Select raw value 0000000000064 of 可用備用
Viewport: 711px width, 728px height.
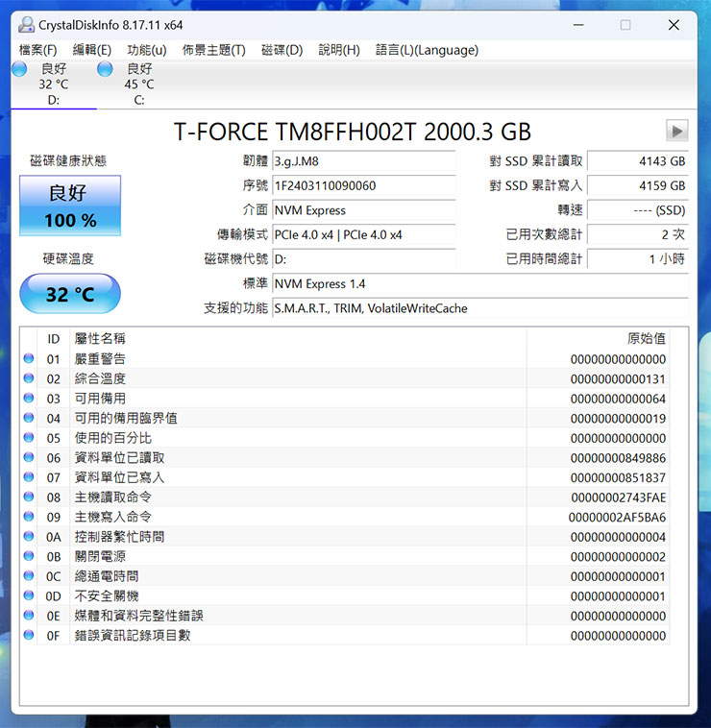pos(618,399)
